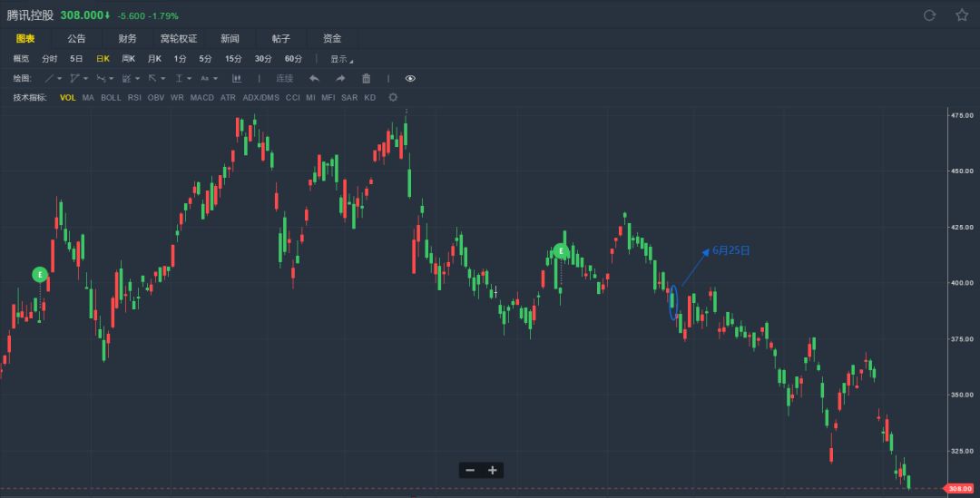Select the 周K weekly chart period
Screen dimensions: 980x498
(x=129, y=59)
